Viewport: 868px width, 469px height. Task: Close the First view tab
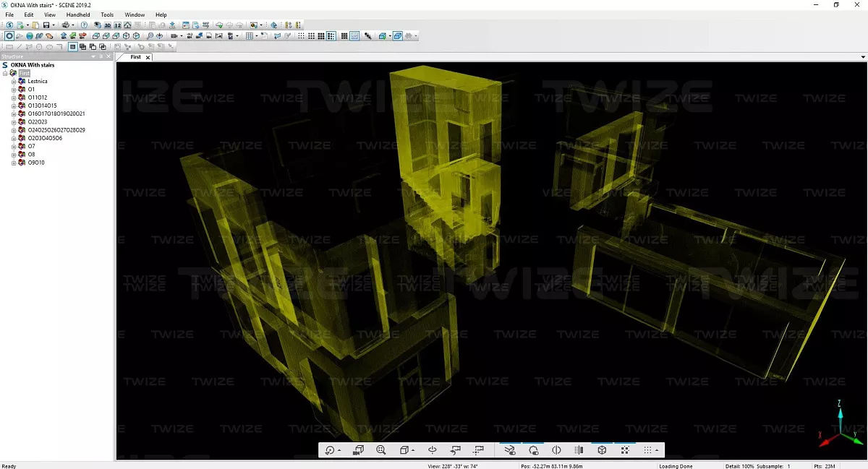(x=148, y=57)
